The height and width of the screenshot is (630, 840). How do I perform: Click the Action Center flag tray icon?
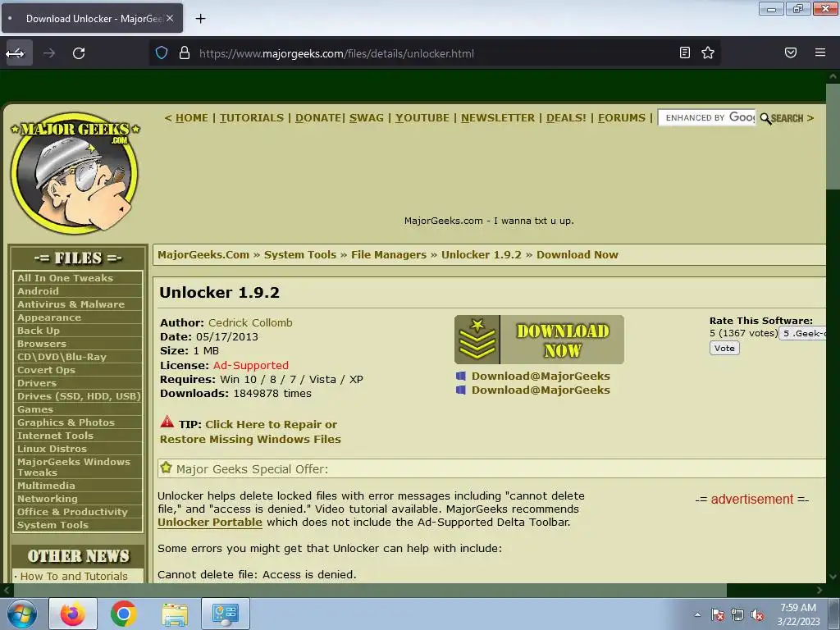click(717, 615)
